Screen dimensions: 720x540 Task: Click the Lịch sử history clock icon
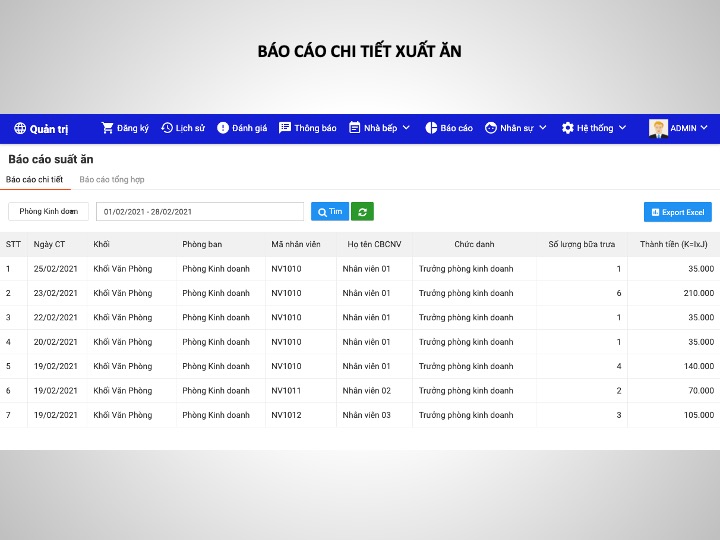coord(167,128)
